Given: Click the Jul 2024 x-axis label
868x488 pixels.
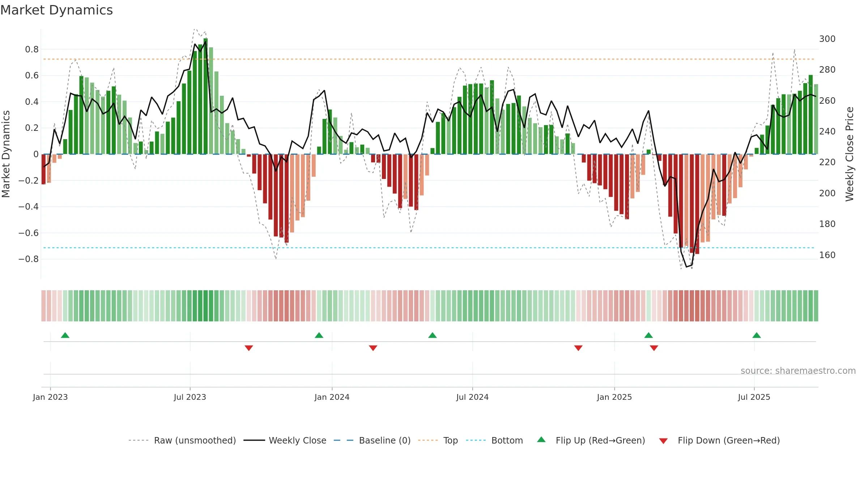Looking at the screenshot, I should coord(472,397).
